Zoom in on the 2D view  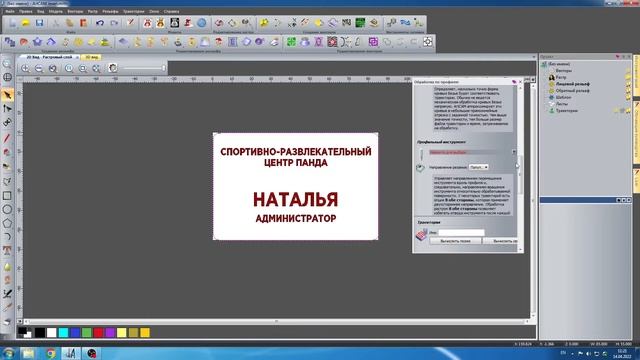[25, 69]
